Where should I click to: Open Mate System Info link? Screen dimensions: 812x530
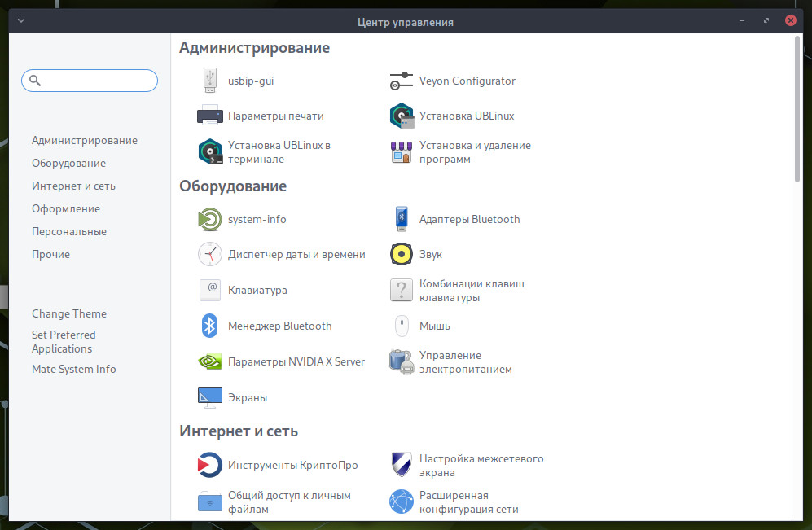tap(74, 369)
